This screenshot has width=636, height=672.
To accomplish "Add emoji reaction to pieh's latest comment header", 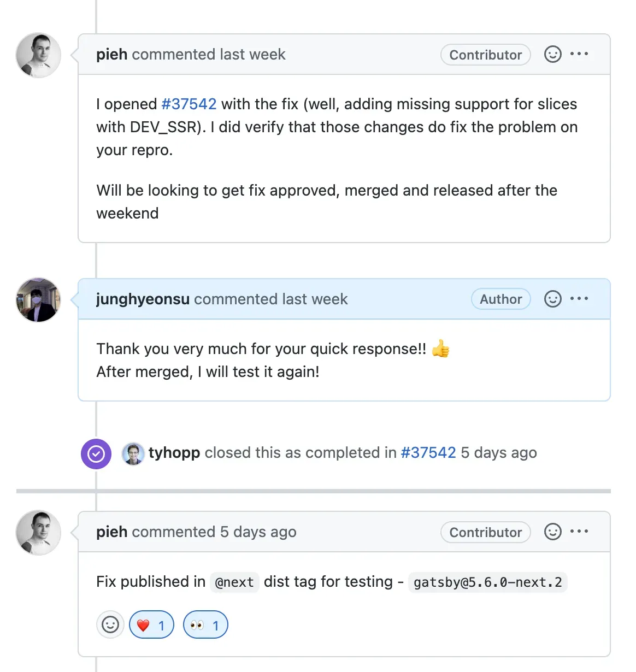I will [x=552, y=532].
